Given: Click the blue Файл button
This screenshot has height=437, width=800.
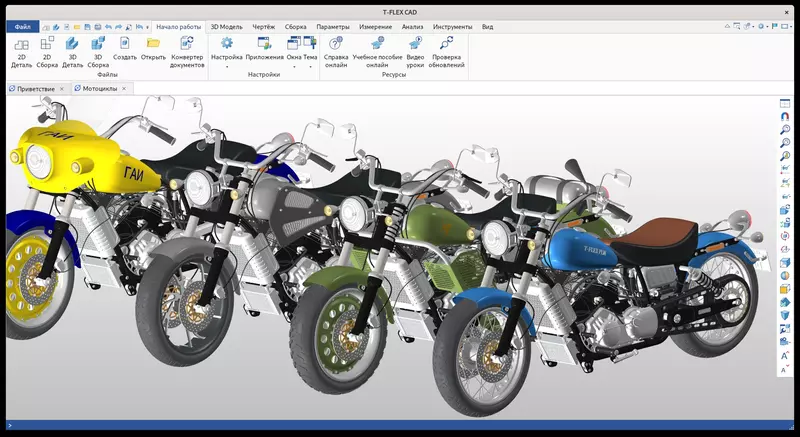Looking at the screenshot, I should coord(22,27).
